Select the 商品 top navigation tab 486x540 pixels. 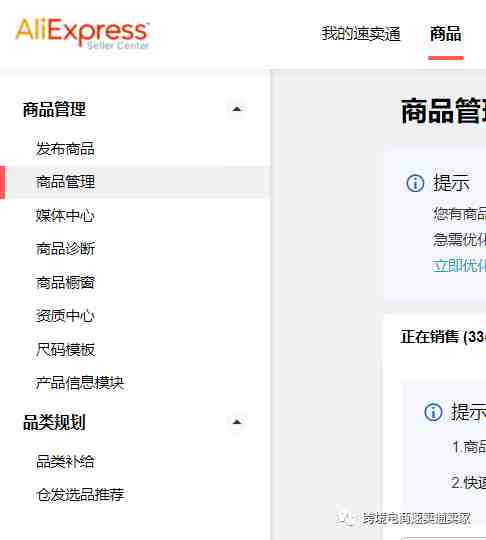pos(445,34)
